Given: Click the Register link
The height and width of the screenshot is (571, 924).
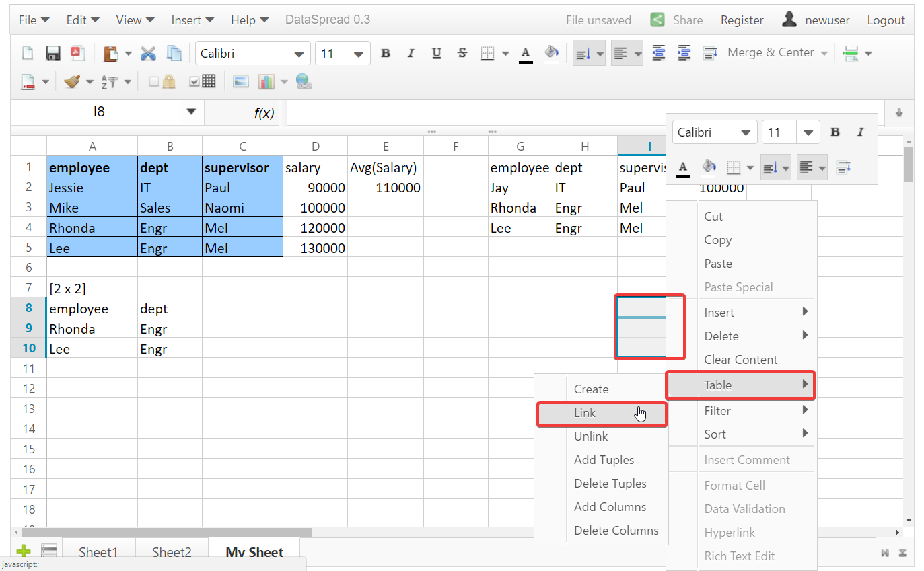Looking at the screenshot, I should pyautogui.click(x=742, y=20).
